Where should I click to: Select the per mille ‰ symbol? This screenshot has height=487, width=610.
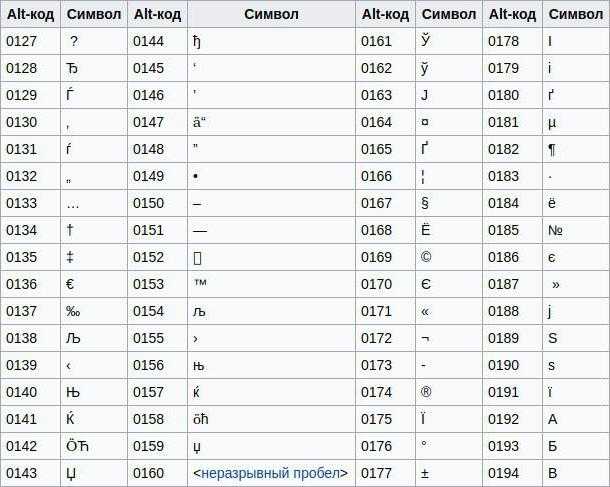73,312
